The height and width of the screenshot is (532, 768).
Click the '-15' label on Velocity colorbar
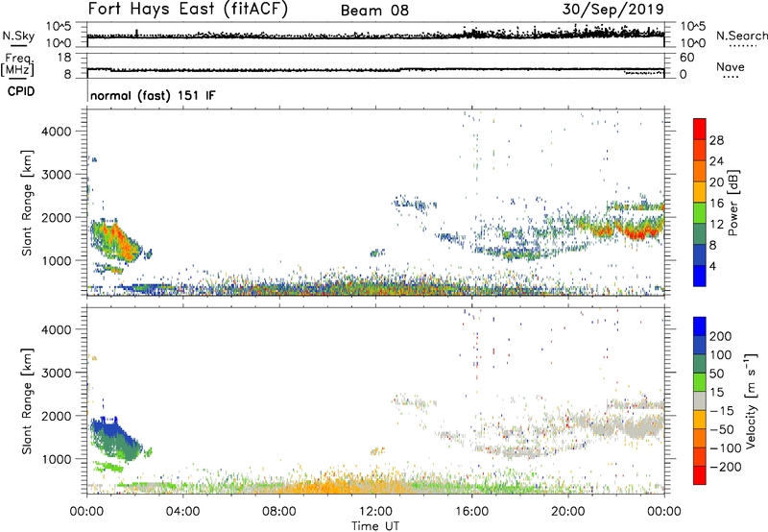(x=722, y=411)
